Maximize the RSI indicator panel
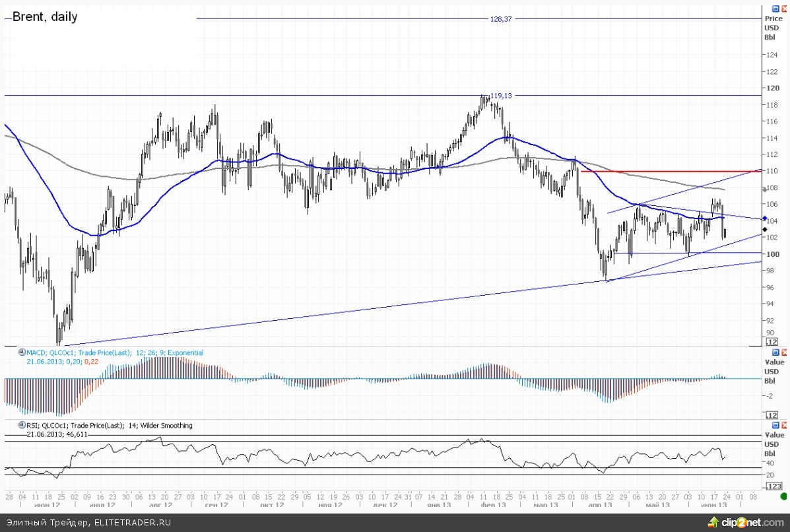This screenshot has height=532, width=790. pyautogui.click(x=775, y=425)
